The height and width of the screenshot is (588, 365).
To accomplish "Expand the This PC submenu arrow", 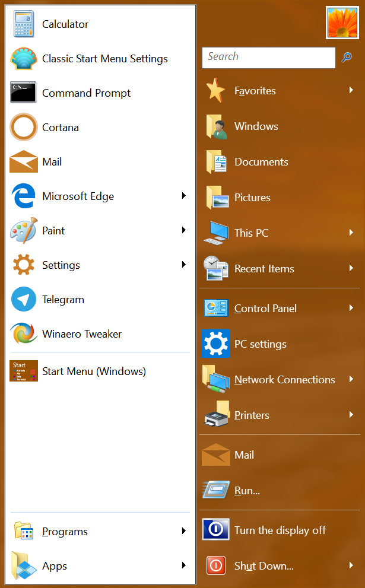I will (x=351, y=232).
